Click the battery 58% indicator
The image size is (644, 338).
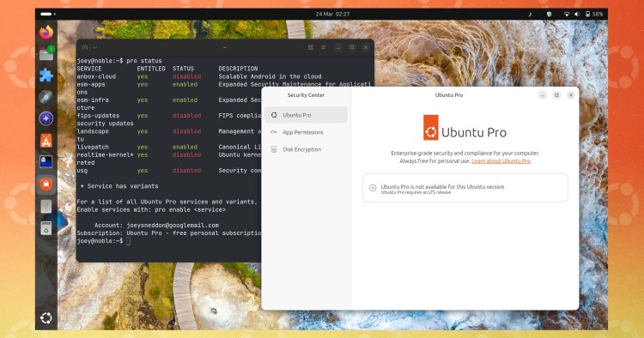(x=594, y=14)
